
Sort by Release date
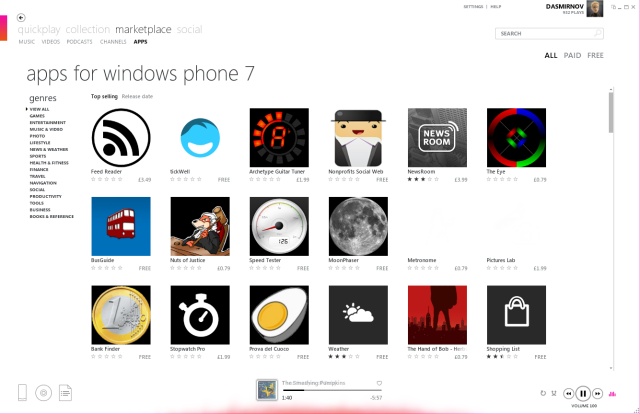pos(137,96)
